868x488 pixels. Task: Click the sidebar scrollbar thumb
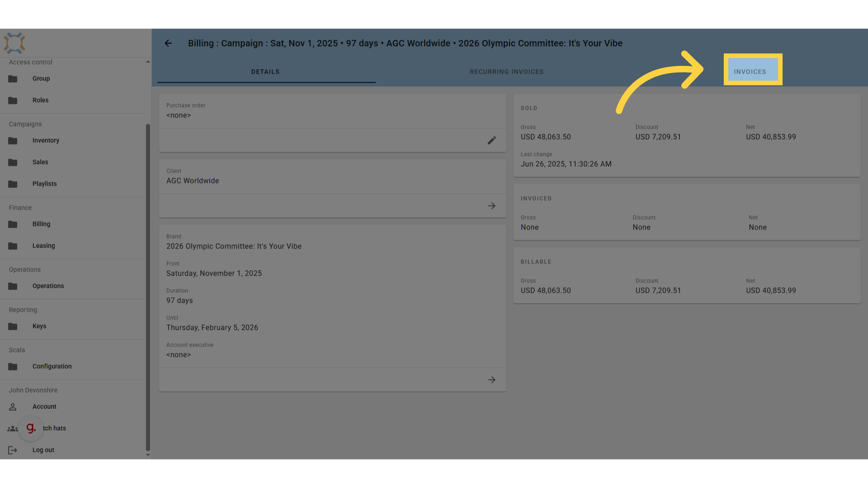pyautogui.click(x=148, y=287)
